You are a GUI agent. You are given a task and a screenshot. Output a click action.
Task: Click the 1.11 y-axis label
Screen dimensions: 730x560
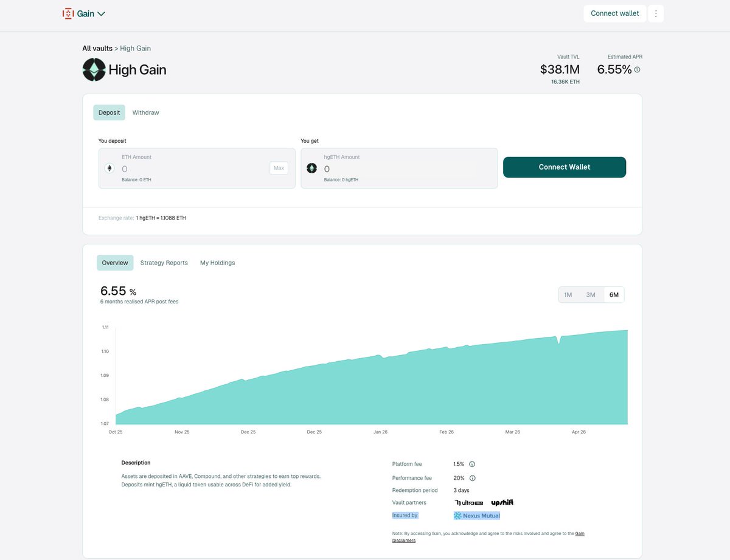pyautogui.click(x=105, y=327)
